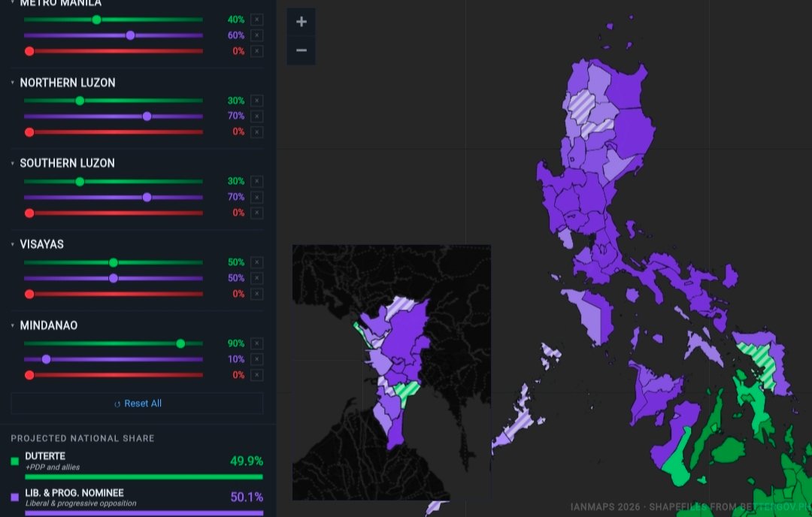Viewport: 812px width, 517px height.
Task: Select the nominee 50.1% share value
Action: pos(247,497)
